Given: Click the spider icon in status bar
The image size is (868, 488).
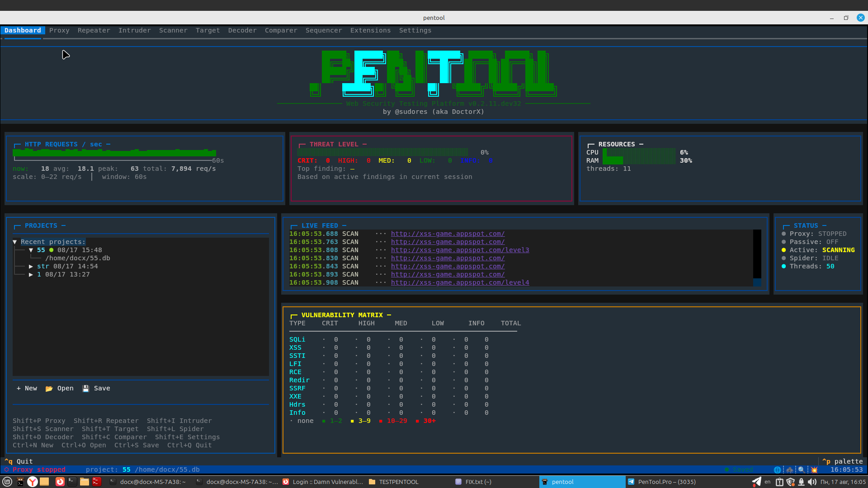Looking at the screenshot, I should 790,469.
